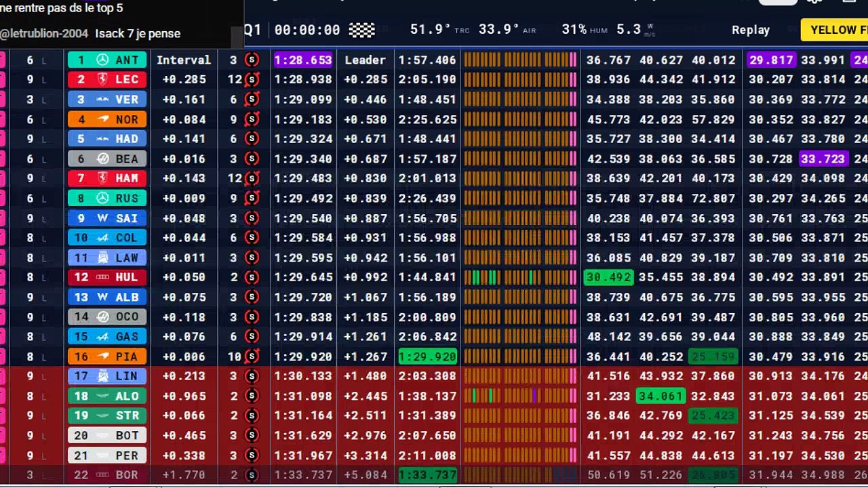Image resolution: width=868 pixels, height=488 pixels.
Task: Click the purple 29.817 sector time
Action: click(771, 60)
